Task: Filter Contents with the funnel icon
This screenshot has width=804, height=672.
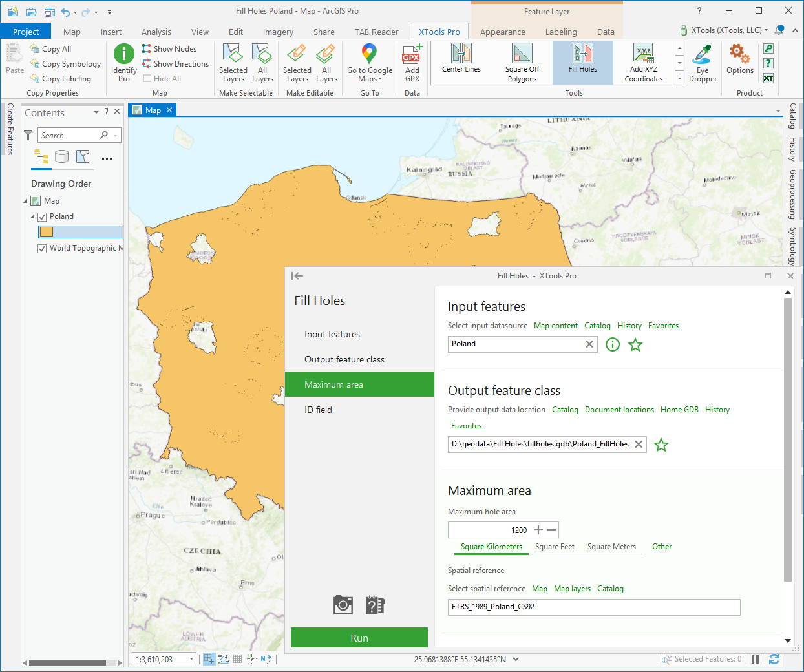Action: click(x=28, y=135)
